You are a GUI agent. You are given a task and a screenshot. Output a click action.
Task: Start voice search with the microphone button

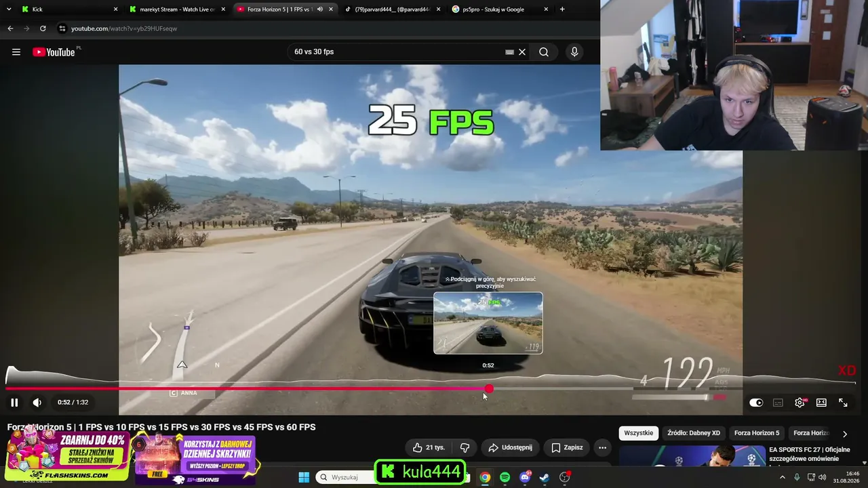coord(574,52)
